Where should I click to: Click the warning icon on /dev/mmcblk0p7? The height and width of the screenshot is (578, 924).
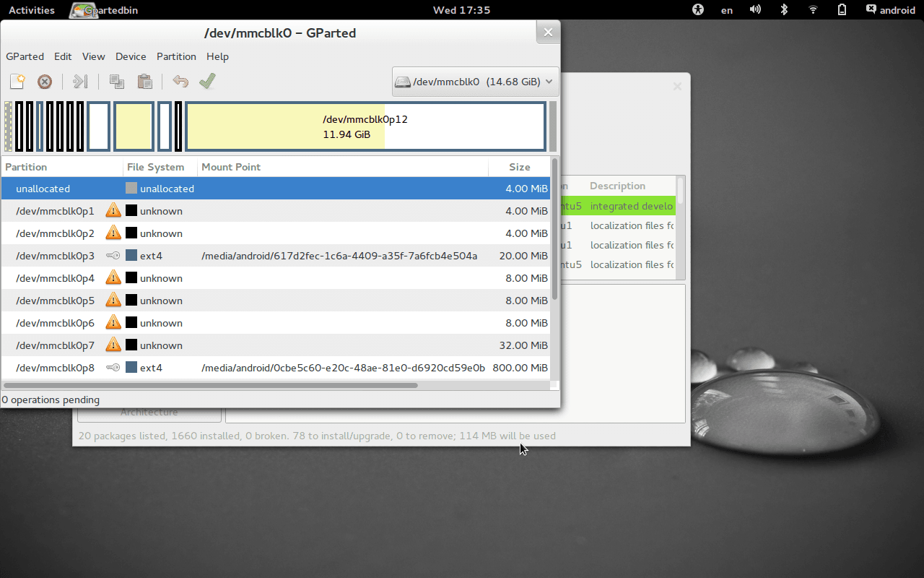pos(113,345)
